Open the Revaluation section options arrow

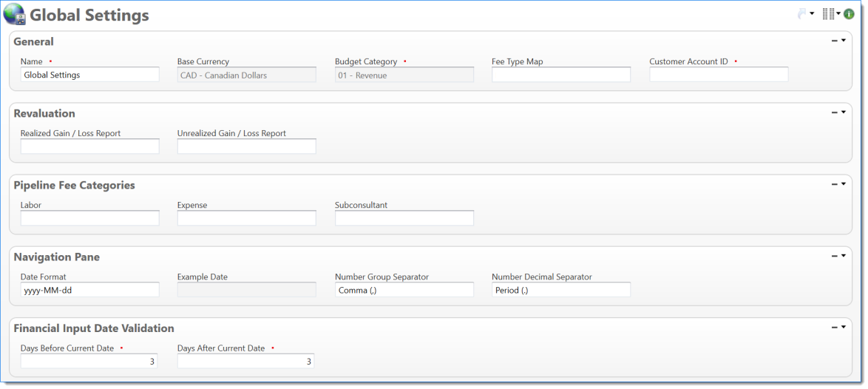point(844,113)
